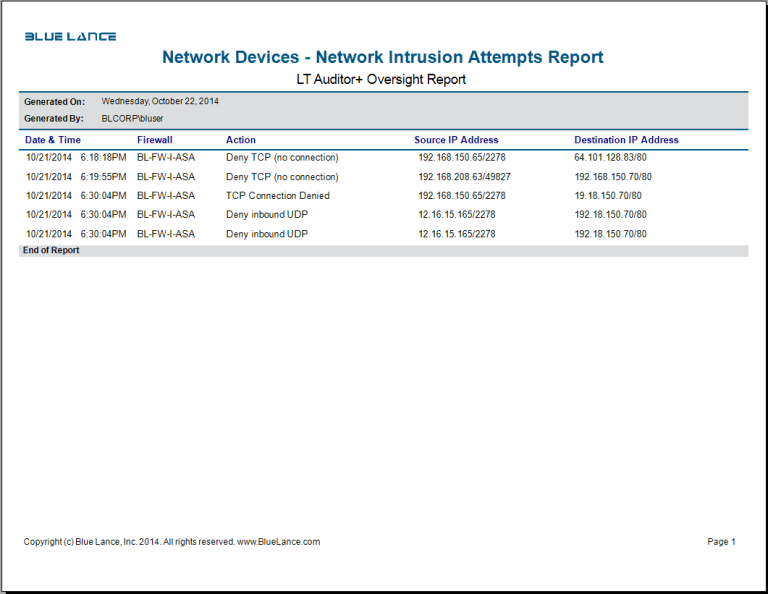Screen dimensions: 768x594
Task: Select the 6:18:18PM timestamp entry
Action: point(103,158)
